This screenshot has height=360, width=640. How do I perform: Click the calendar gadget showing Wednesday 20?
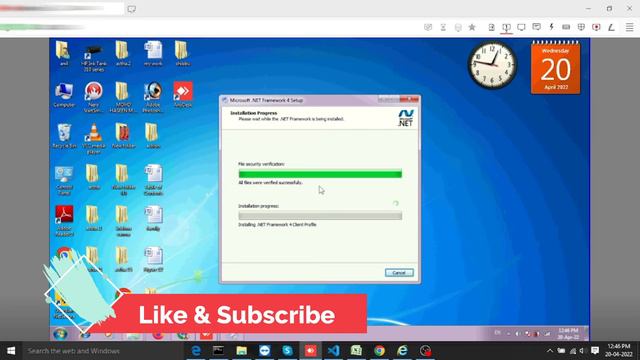pos(556,68)
